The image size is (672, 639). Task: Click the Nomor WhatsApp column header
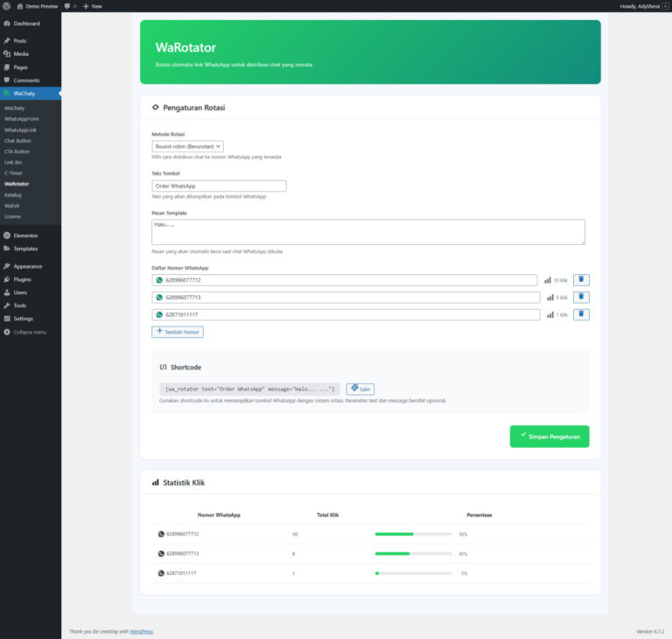click(219, 515)
